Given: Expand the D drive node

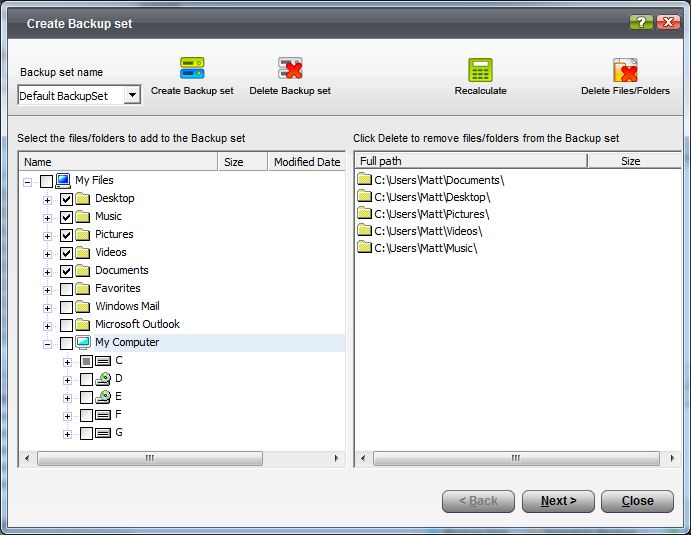Looking at the screenshot, I should 67,380.
